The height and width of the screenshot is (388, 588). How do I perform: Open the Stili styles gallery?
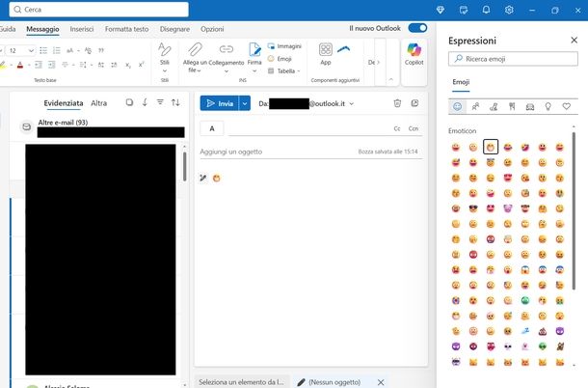pyautogui.click(x=165, y=58)
